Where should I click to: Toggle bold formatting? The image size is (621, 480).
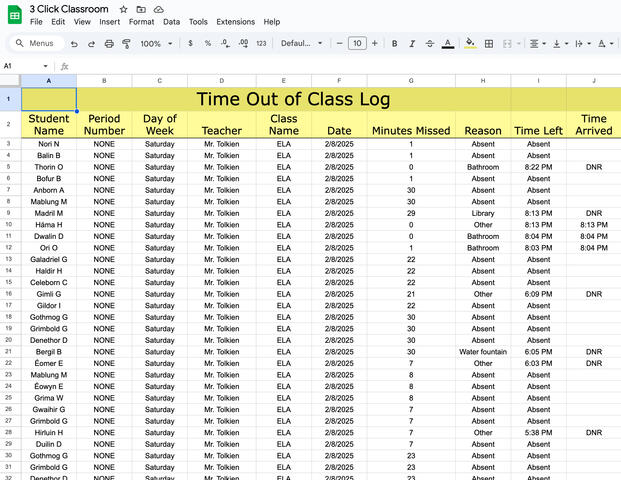click(395, 44)
